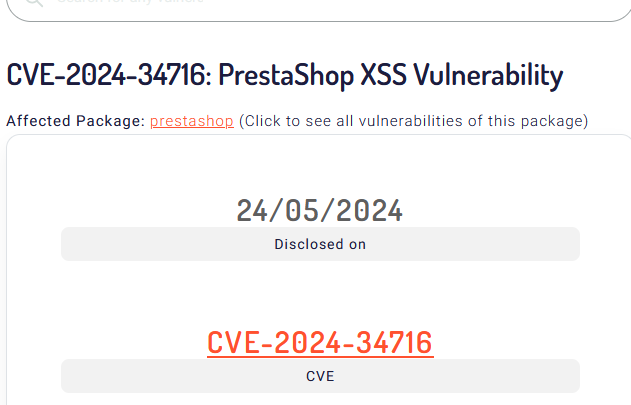Click the word 'Vulnerability' in the heading

point(488,75)
